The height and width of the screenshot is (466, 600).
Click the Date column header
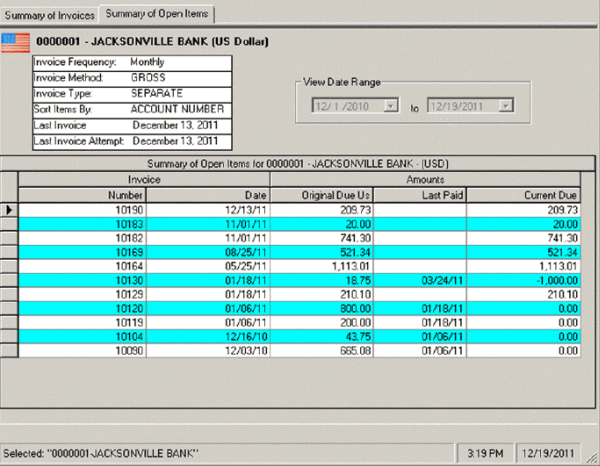208,195
